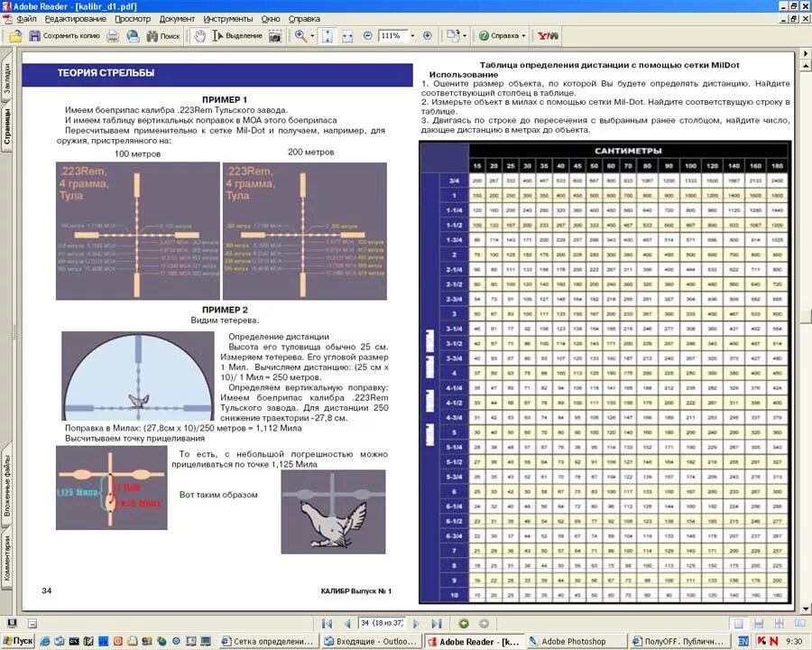Open Поиск search with binoculars
Screen dimensions: 812x650
pyautogui.click(x=162, y=36)
